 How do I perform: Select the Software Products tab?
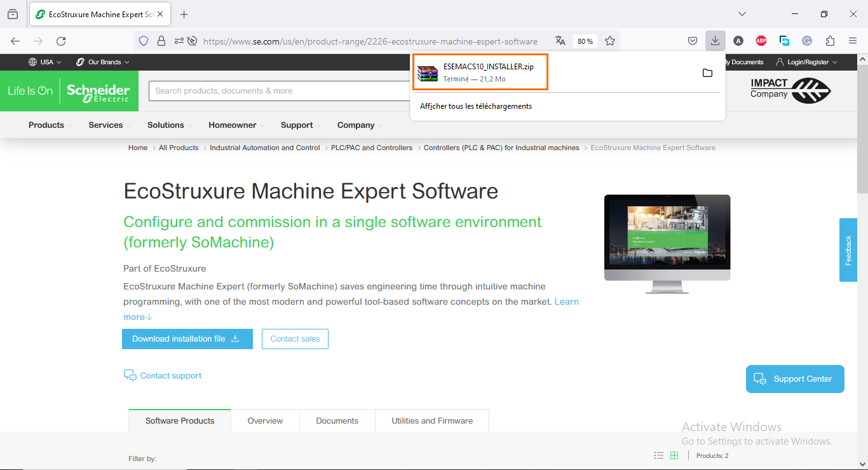point(180,420)
